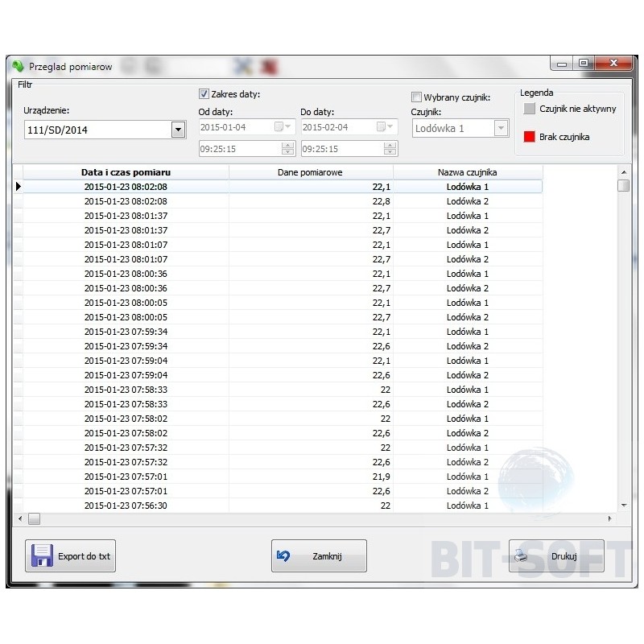
Task: Click the horizontal scrollbar left arrow
Action: tap(20, 518)
